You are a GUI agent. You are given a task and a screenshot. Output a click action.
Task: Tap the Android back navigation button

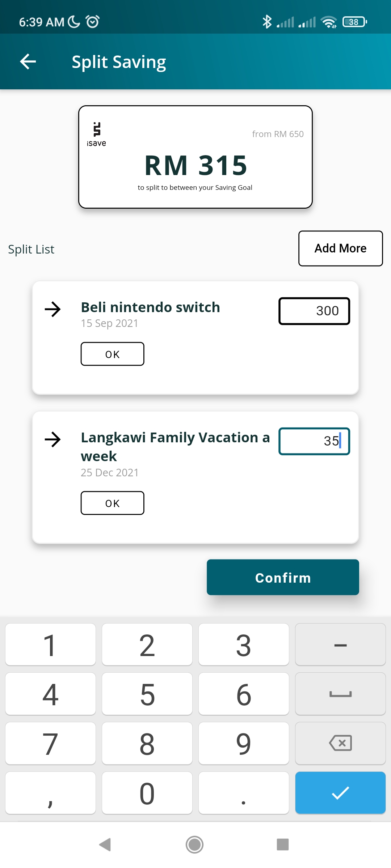[105, 844]
